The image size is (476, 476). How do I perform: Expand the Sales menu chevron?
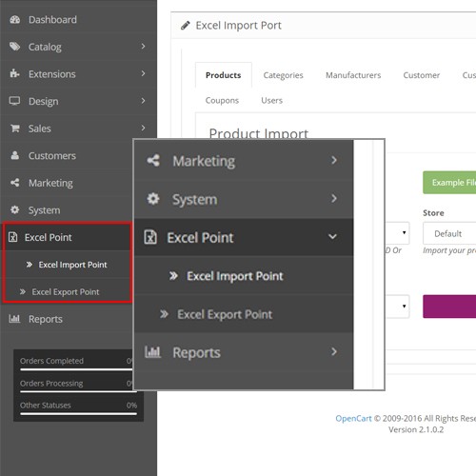click(x=143, y=128)
